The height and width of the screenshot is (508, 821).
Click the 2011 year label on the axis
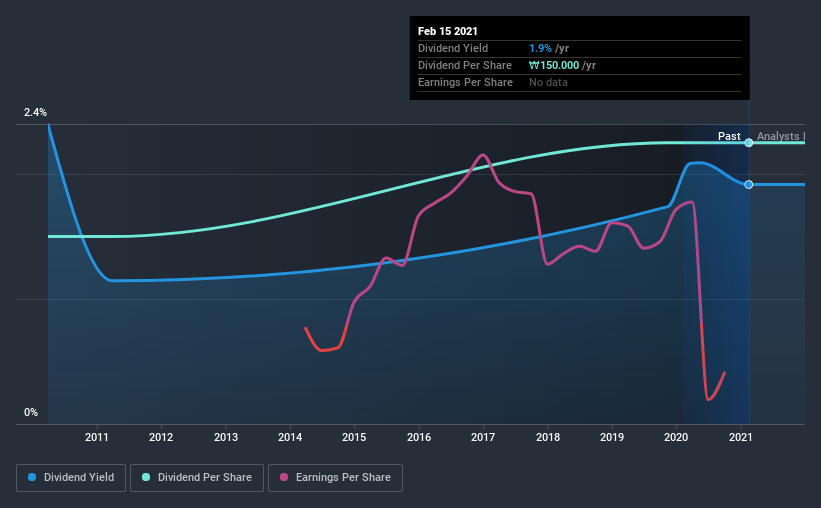97,437
